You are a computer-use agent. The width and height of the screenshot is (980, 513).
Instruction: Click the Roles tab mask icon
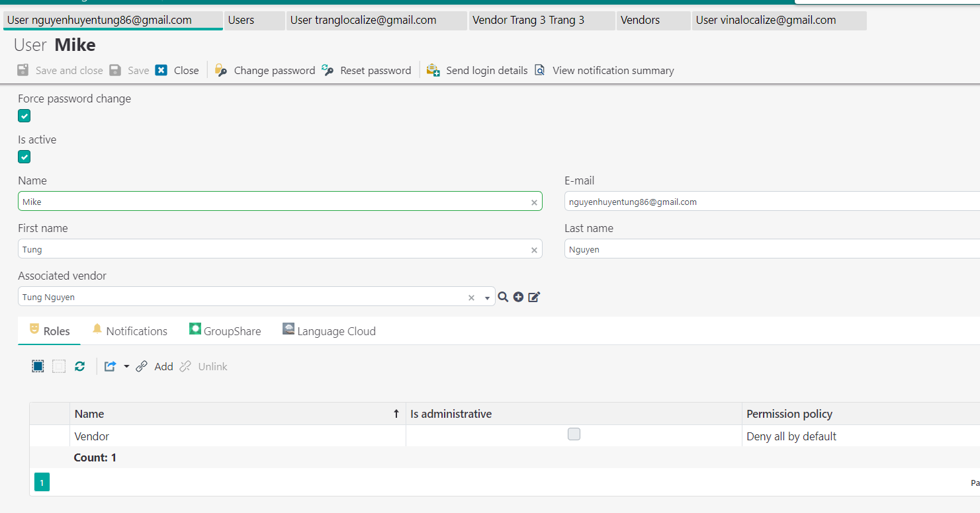tap(34, 329)
